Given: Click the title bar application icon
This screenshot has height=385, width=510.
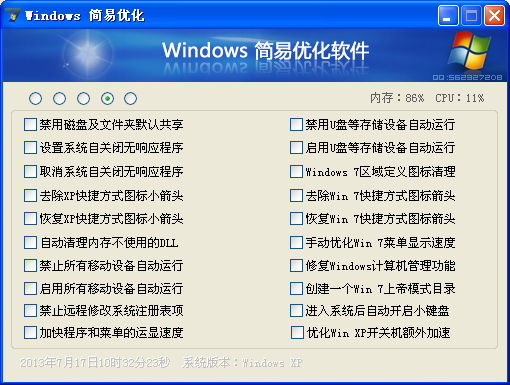Looking at the screenshot, I should (13, 15).
